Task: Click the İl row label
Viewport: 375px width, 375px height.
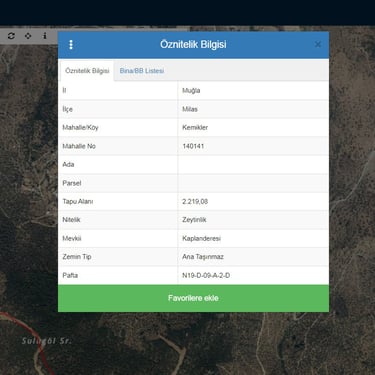Action: point(64,90)
